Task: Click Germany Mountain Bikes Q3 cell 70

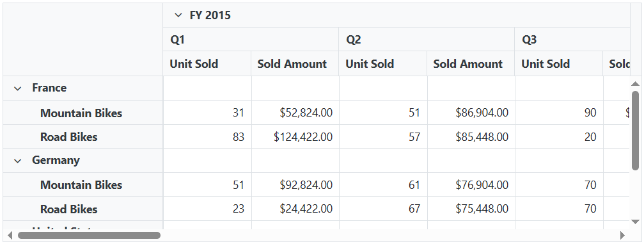Action: pos(558,184)
